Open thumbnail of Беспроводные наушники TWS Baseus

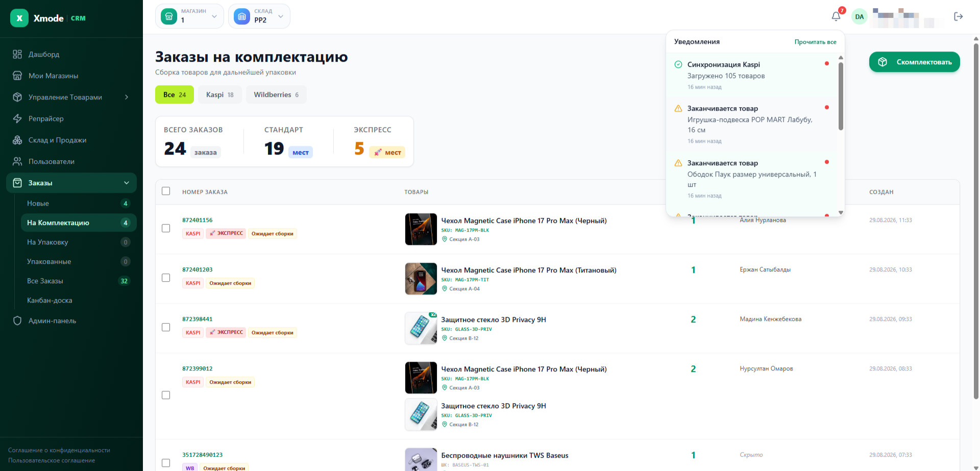click(x=421, y=460)
